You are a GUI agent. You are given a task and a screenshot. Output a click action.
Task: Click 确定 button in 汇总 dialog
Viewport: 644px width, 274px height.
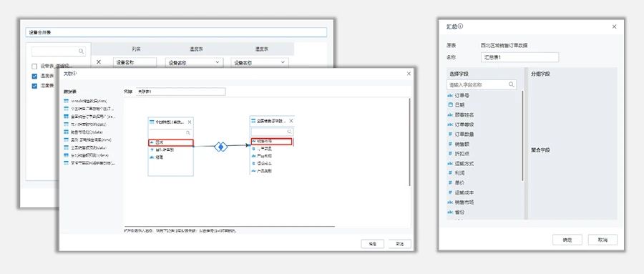(x=567, y=240)
